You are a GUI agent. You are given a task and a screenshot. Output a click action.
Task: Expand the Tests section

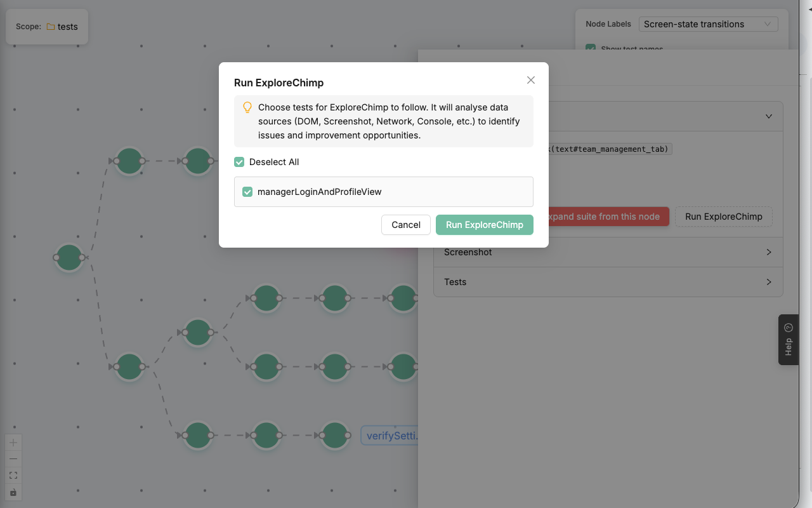(608, 282)
